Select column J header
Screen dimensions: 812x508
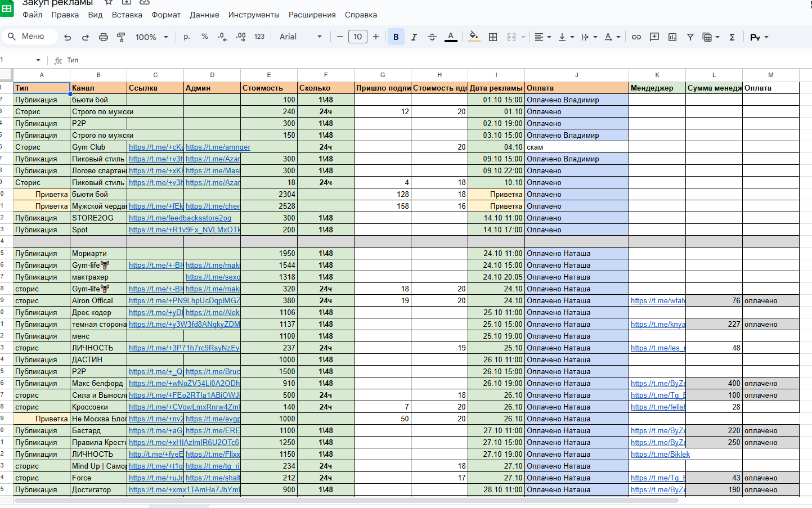coord(577,75)
